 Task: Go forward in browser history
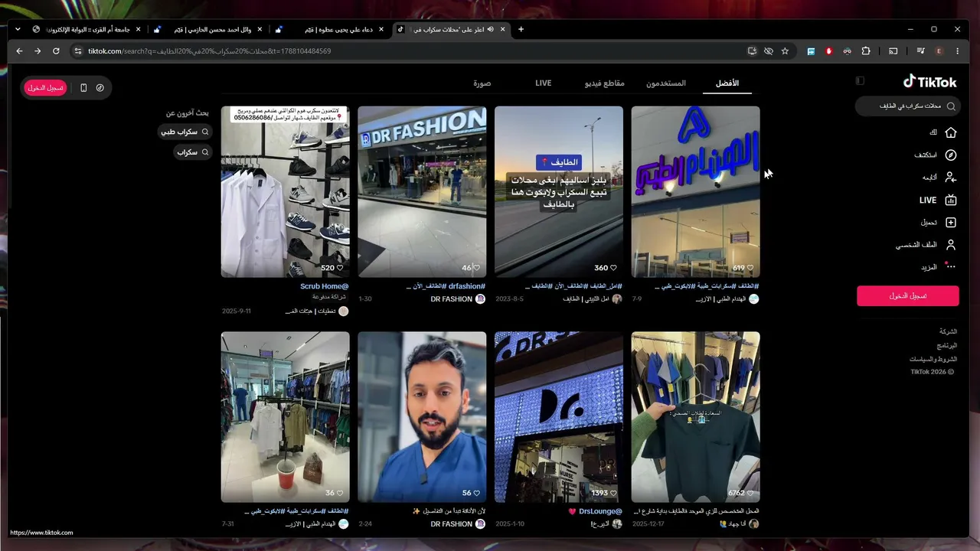[x=38, y=51]
